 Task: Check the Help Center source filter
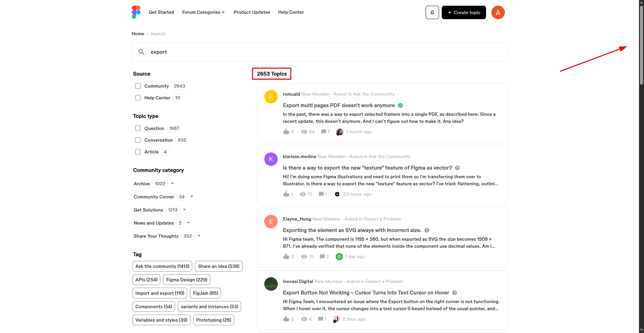138,98
